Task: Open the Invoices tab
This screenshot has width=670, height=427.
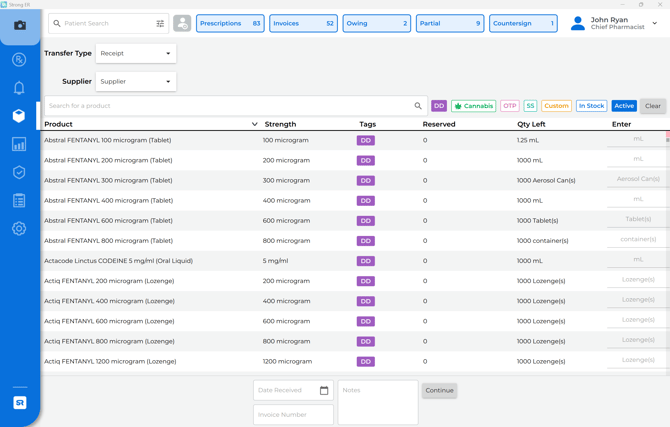Action: click(x=303, y=23)
